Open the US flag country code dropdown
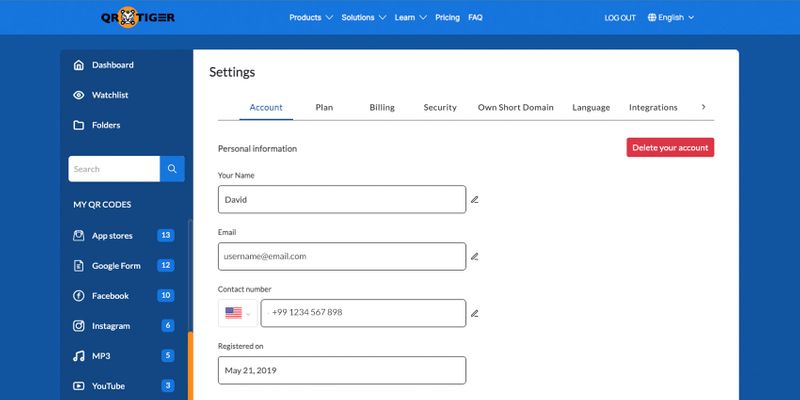Screen dimensions: 800x400 [x=238, y=313]
